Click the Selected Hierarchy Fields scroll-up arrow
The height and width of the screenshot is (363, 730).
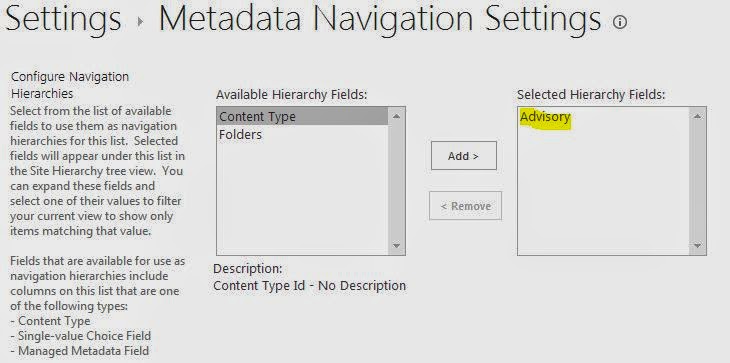click(x=697, y=116)
